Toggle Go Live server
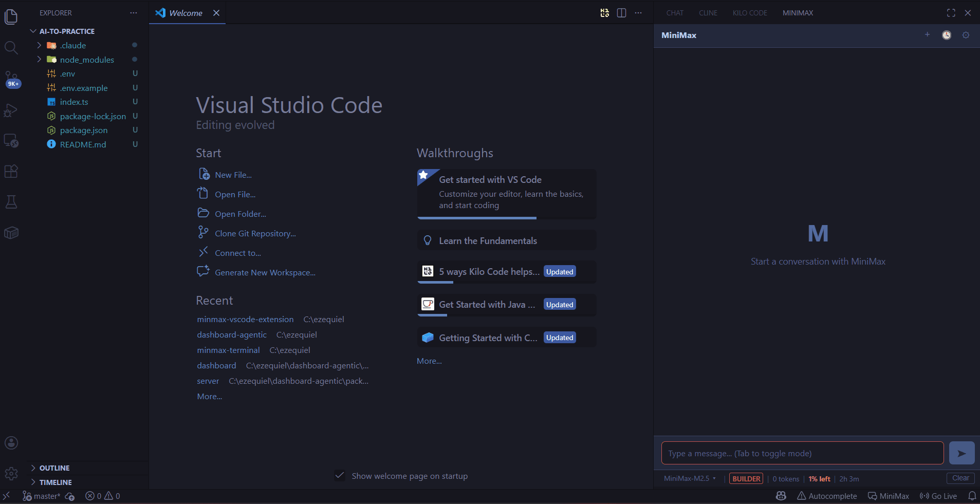 click(938, 496)
